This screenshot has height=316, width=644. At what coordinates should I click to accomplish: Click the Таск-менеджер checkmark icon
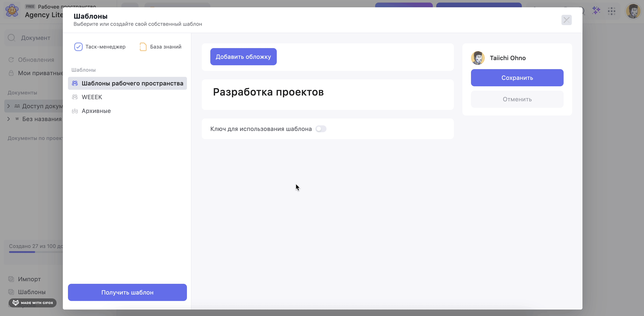click(x=78, y=47)
